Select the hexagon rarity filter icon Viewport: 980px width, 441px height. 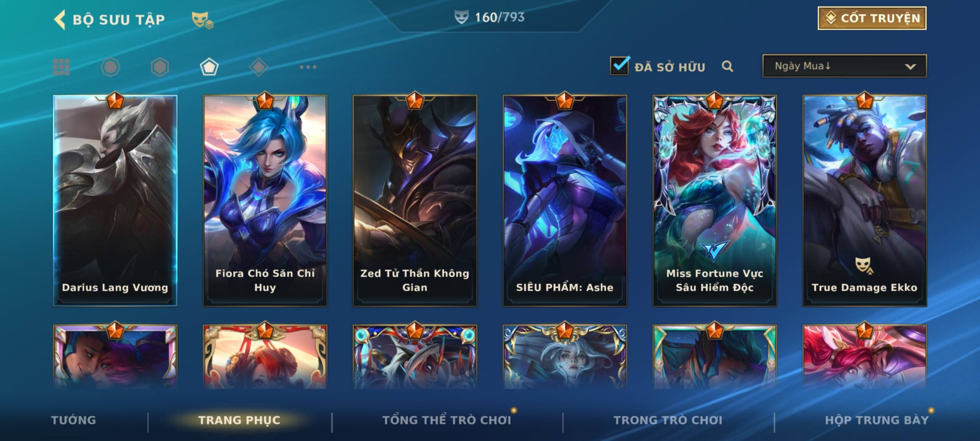(x=160, y=67)
